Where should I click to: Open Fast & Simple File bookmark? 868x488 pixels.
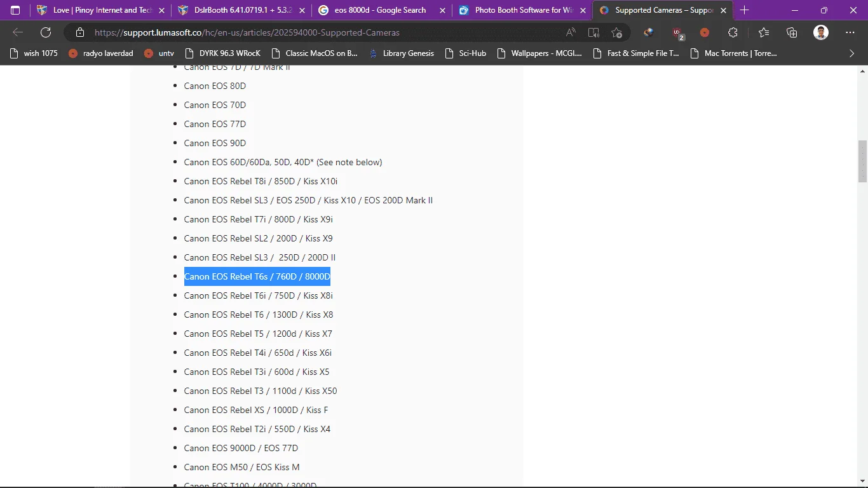pyautogui.click(x=636, y=53)
